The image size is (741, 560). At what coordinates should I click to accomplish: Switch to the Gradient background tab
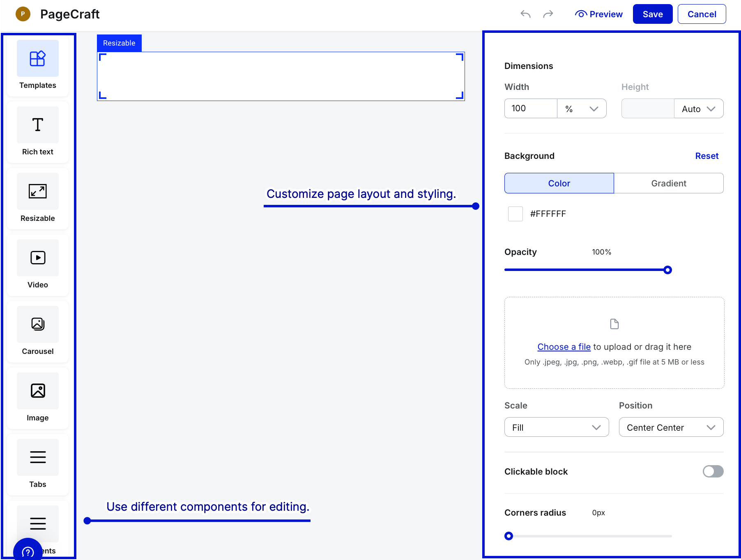(668, 184)
